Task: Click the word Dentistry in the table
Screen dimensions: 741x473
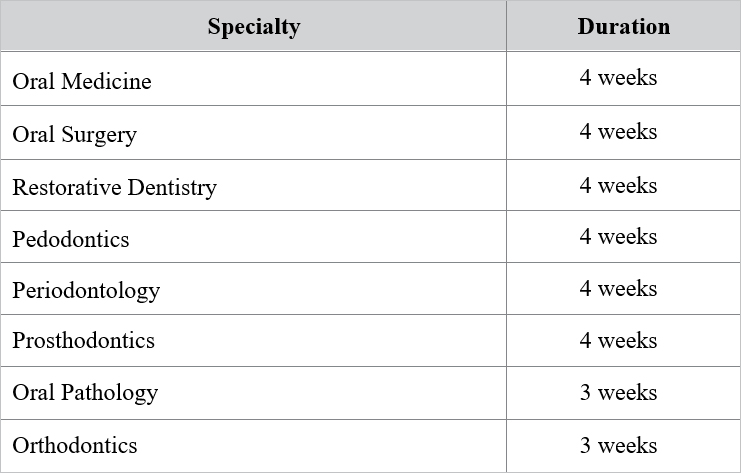Action: tap(172, 188)
